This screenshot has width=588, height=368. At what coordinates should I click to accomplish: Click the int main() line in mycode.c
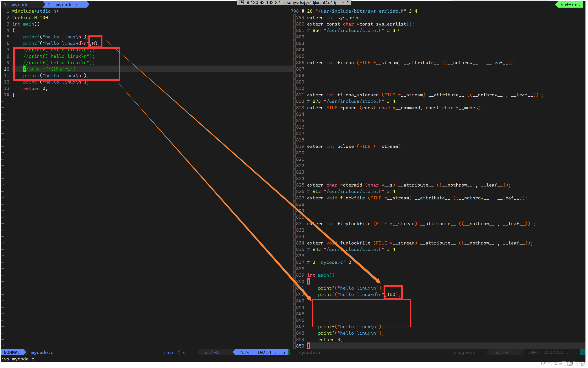point(26,24)
